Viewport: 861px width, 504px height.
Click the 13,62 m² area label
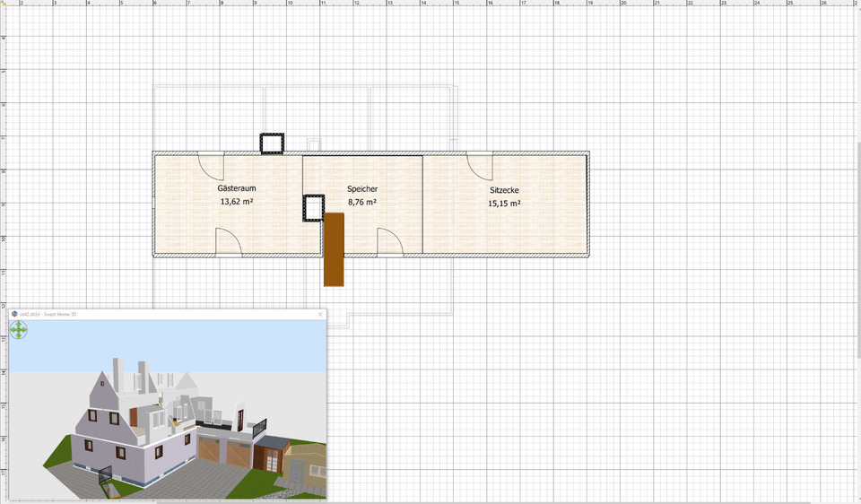point(237,202)
